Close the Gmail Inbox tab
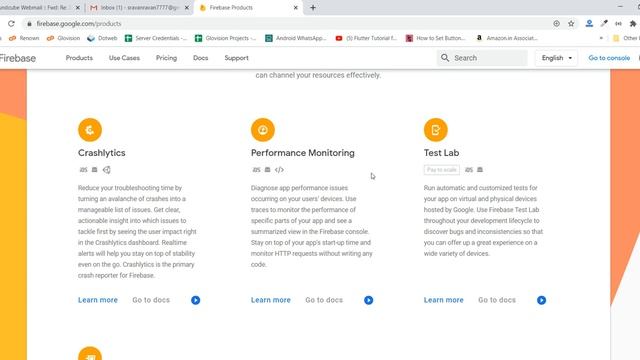 pyautogui.click(x=187, y=7)
